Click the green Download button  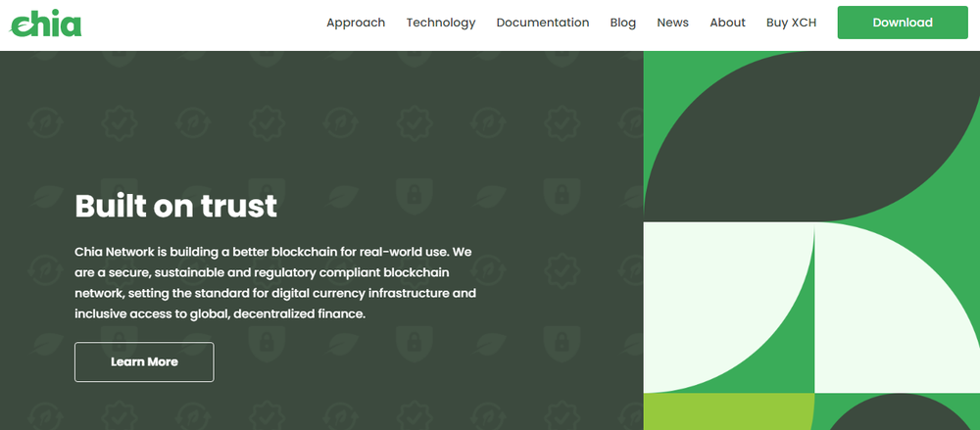903,23
